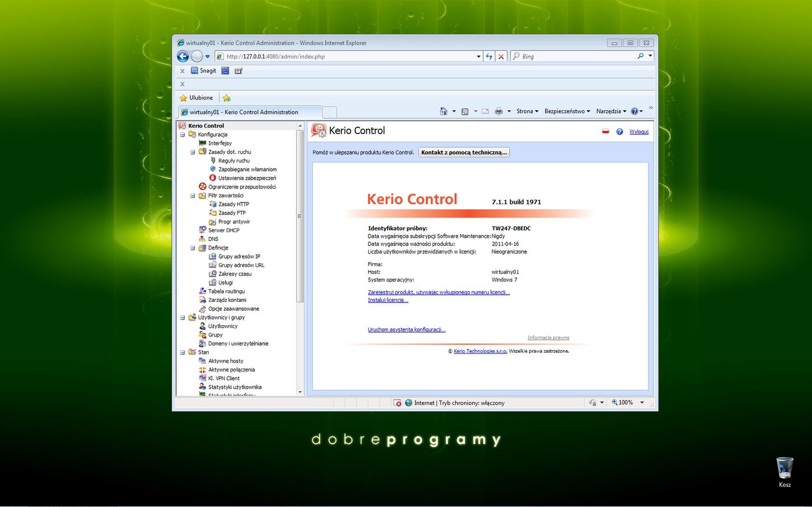Click the stop loading X button

point(501,57)
